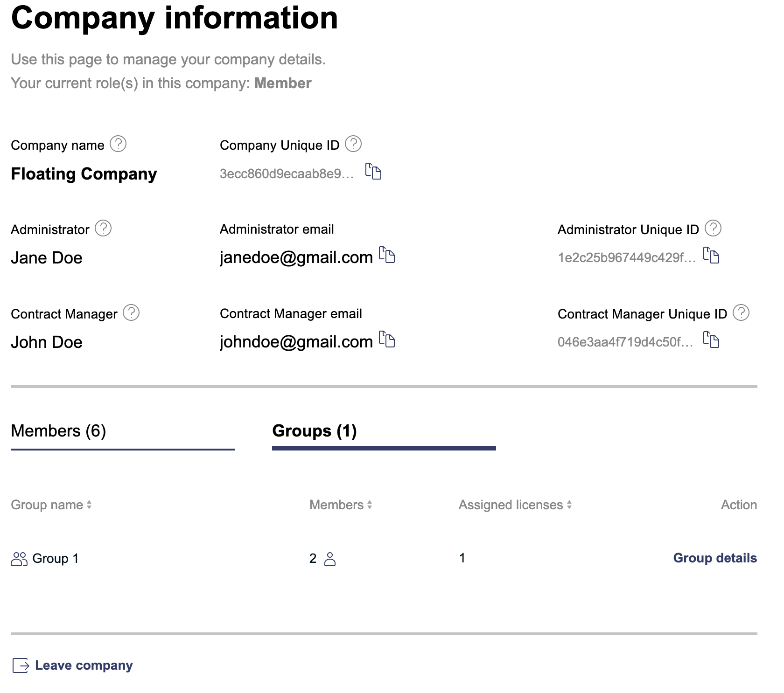
Task: Click Leave company
Action: [x=84, y=665]
